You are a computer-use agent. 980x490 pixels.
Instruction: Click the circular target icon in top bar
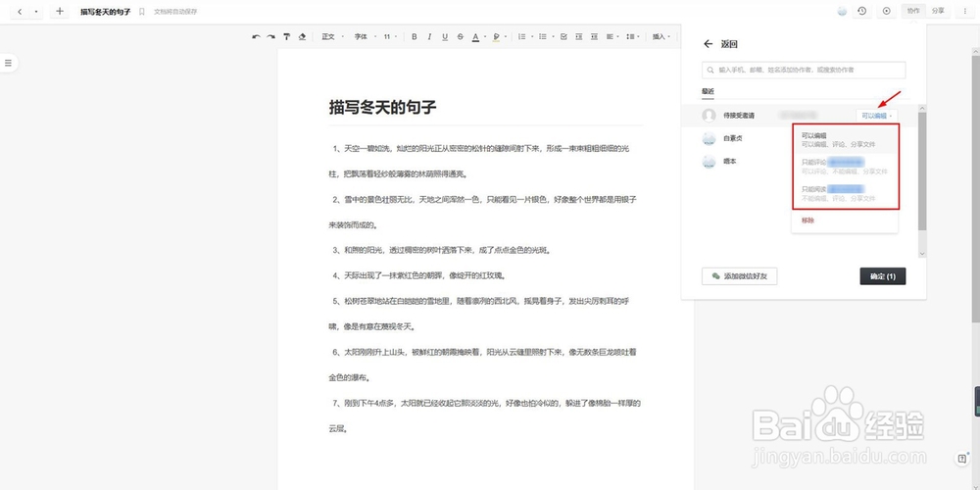(x=886, y=11)
